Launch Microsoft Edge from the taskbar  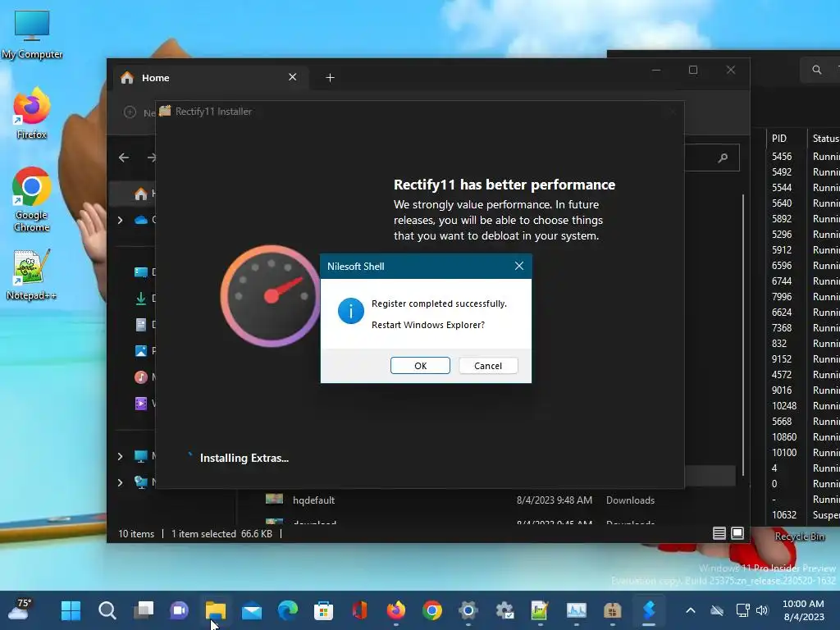pos(288,610)
